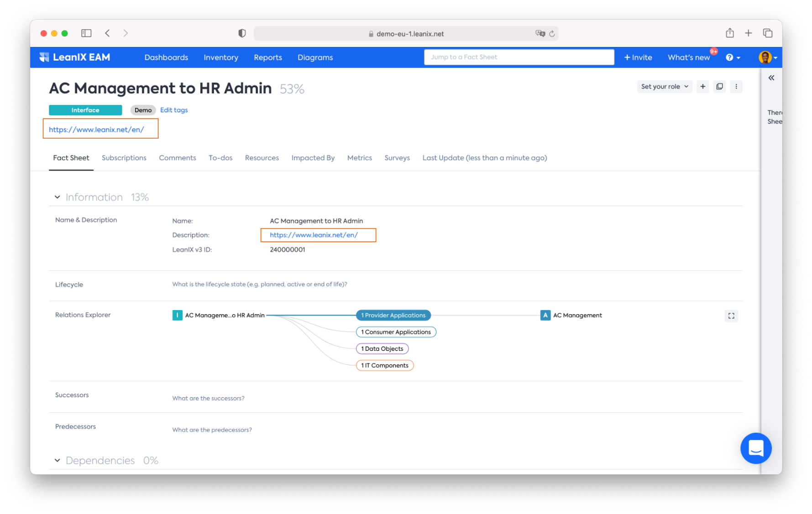Select the 1 Data Objects relation
812x514 pixels.
pyautogui.click(x=382, y=349)
